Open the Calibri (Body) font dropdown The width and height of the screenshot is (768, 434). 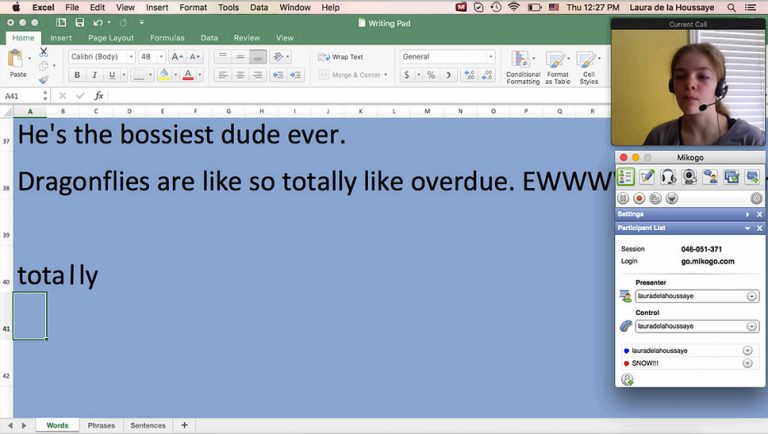coord(101,57)
